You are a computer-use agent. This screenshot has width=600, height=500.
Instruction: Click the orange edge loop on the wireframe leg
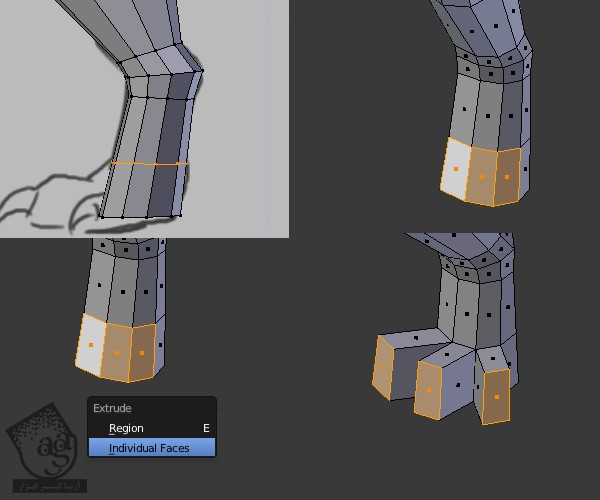point(148,162)
